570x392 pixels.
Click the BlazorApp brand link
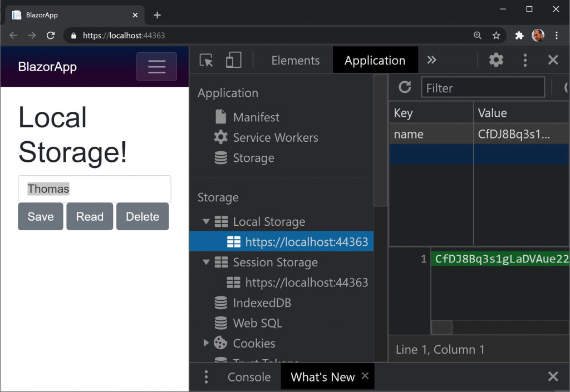[47, 67]
